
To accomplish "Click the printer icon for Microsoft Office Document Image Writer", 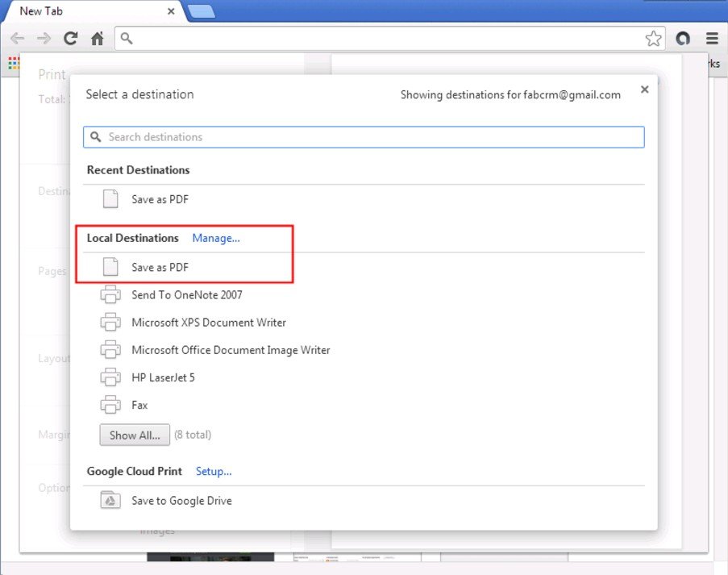I will pos(110,349).
